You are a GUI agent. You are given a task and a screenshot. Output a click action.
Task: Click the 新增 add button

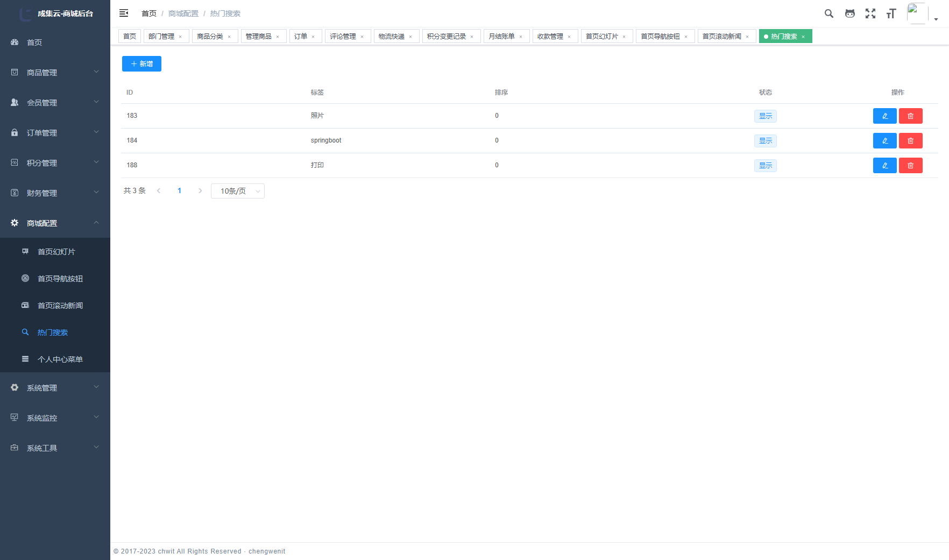[x=141, y=63]
